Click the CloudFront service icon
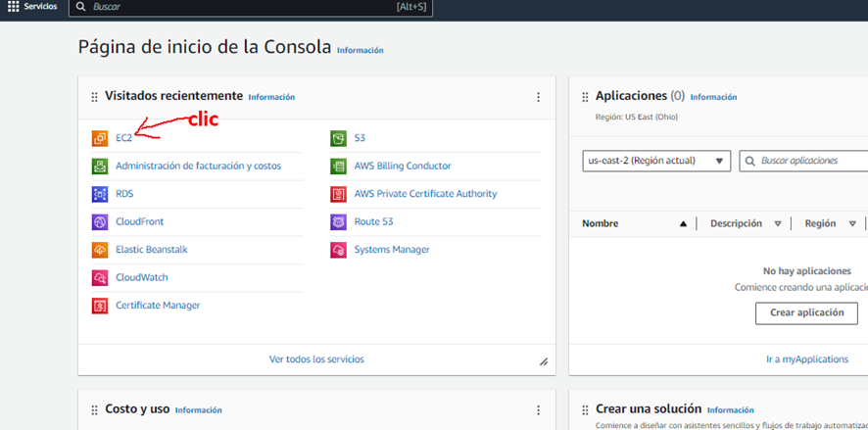Screen dimensions: 868x430 (100, 222)
